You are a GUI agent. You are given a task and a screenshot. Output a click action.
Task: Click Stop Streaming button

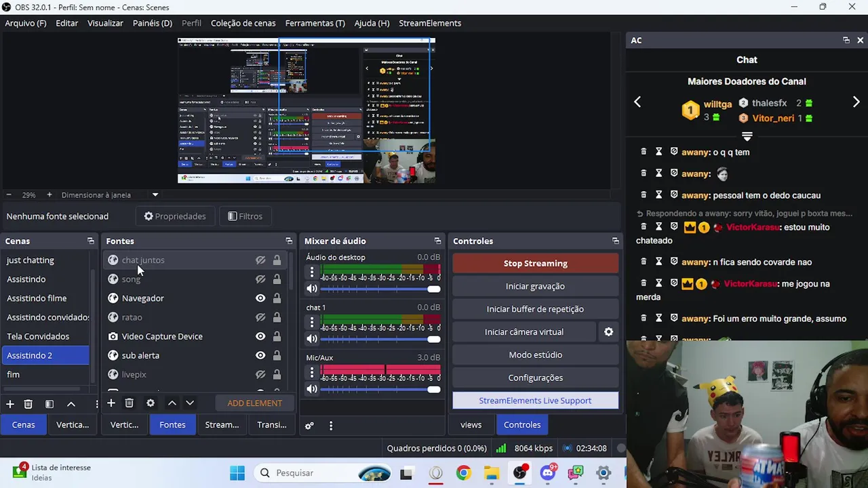pos(536,264)
